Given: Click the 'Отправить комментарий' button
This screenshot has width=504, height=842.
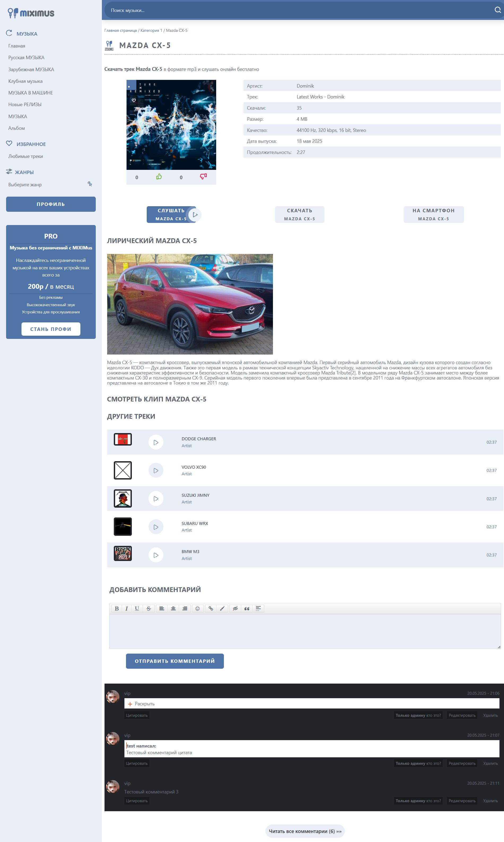Looking at the screenshot, I should pos(175,661).
